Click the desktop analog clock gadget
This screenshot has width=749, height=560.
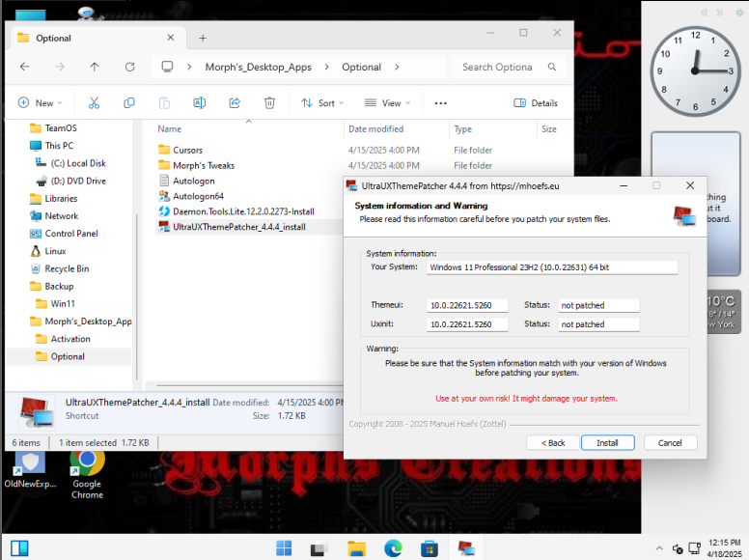click(x=695, y=71)
